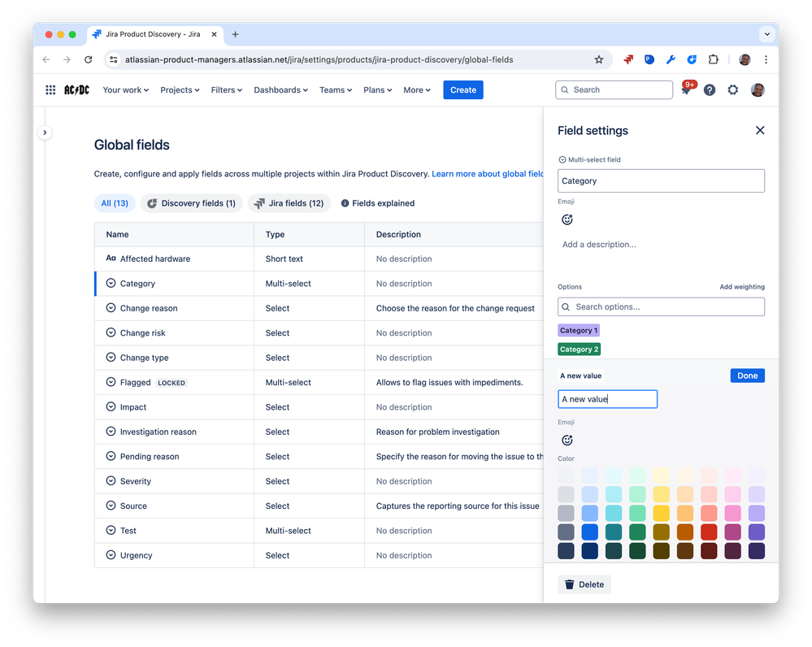The height and width of the screenshot is (647, 812).
Task: Click the Affected hardware text-type icon
Action: point(111,258)
